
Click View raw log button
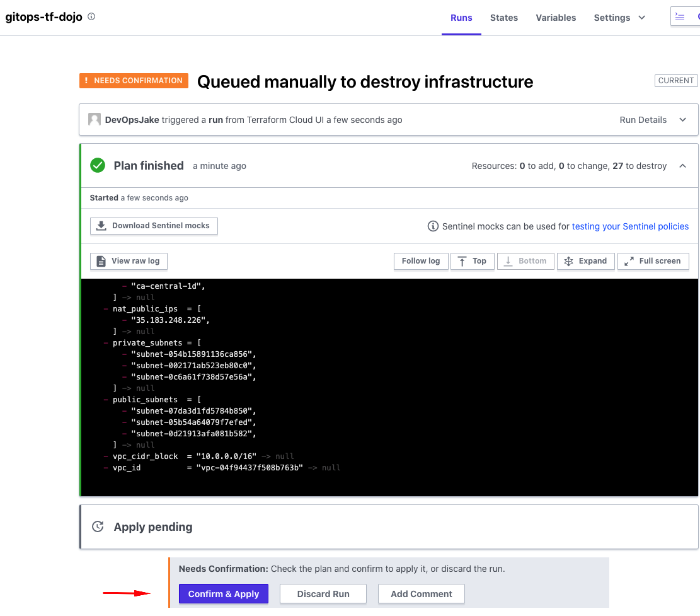coord(129,261)
